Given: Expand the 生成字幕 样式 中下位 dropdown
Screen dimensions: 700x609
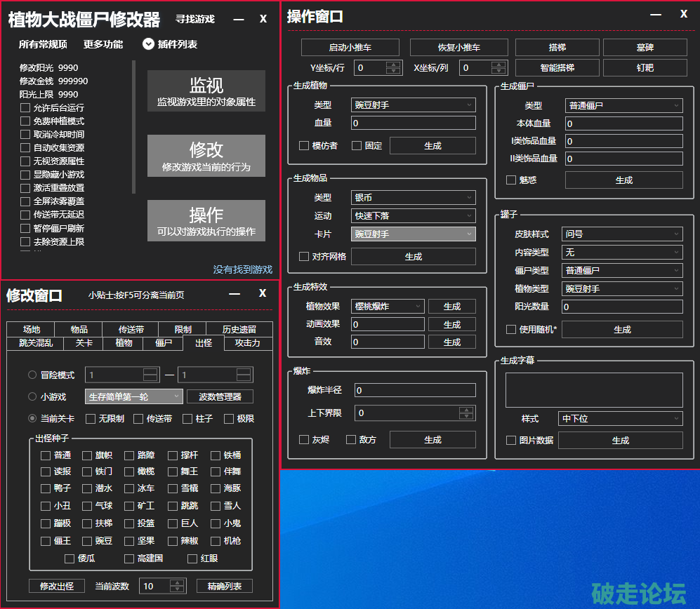Looking at the screenshot, I should click(621, 419).
